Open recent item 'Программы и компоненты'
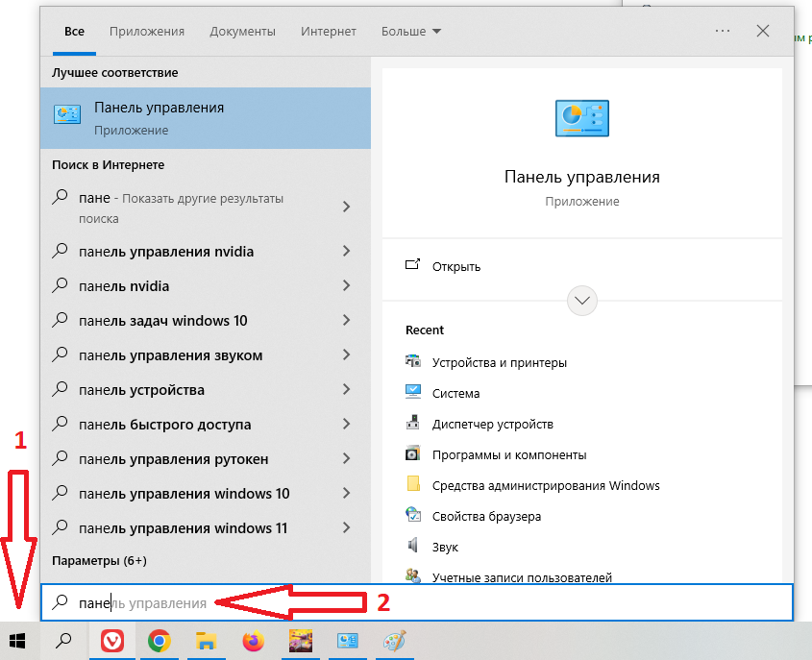812x660 pixels. (x=508, y=454)
